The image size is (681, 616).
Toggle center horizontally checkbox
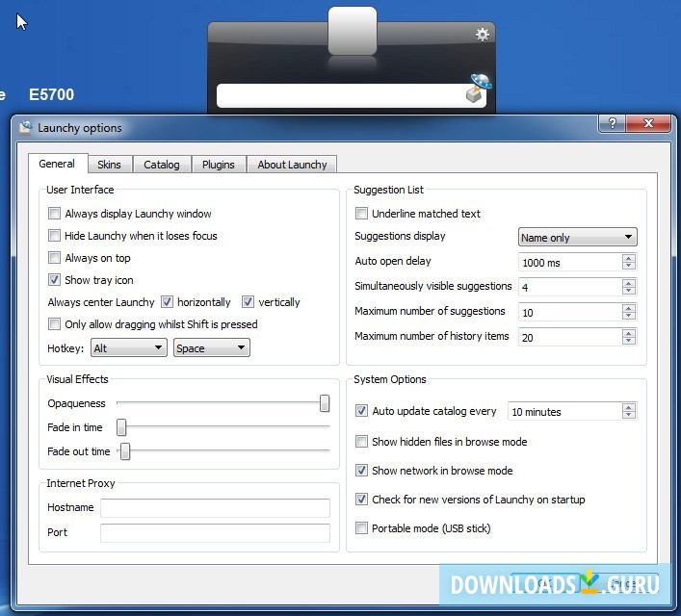point(167,301)
